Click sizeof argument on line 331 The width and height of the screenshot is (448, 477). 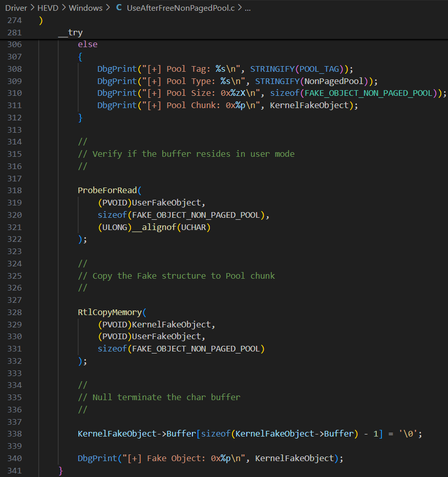pyautogui.click(x=181, y=348)
